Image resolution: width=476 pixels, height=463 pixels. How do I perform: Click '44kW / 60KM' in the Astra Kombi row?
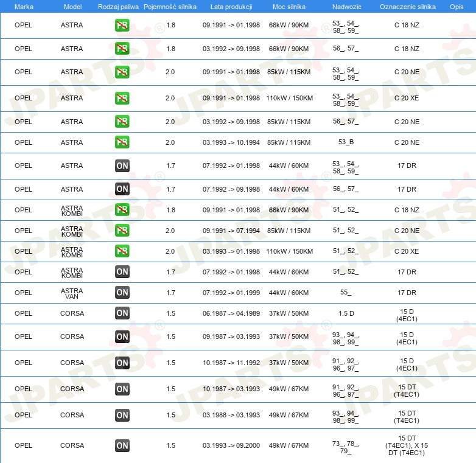(289, 272)
